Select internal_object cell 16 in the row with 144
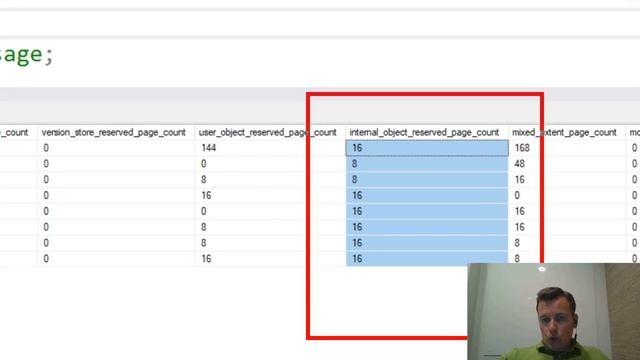 (427, 148)
